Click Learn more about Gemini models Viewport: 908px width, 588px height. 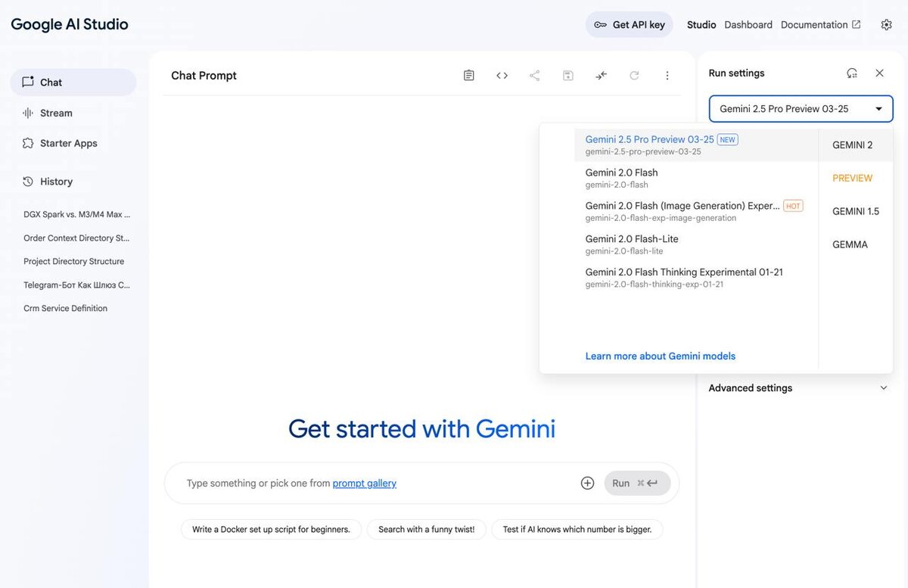point(661,356)
